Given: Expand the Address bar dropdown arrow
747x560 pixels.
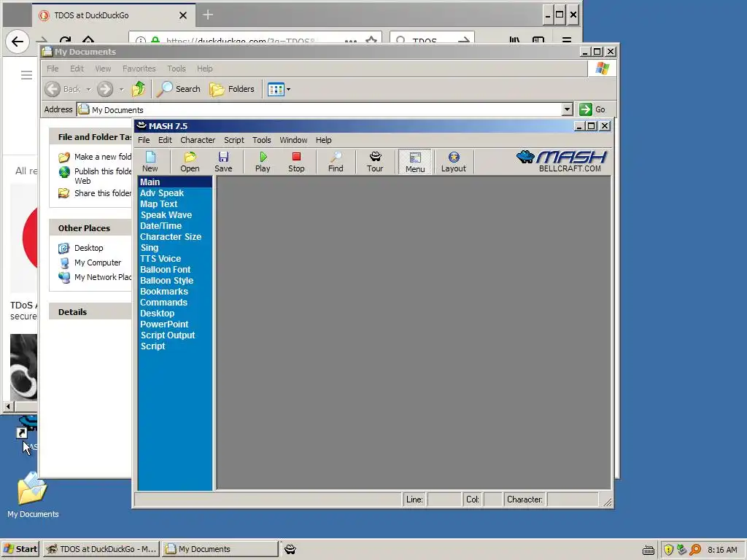Looking at the screenshot, I should (x=567, y=109).
